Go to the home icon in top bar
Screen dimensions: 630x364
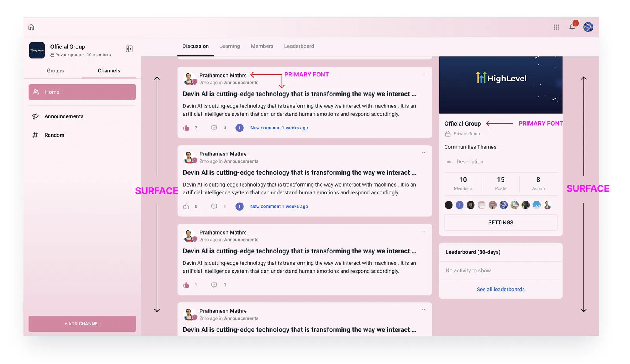tap(31, 27)
